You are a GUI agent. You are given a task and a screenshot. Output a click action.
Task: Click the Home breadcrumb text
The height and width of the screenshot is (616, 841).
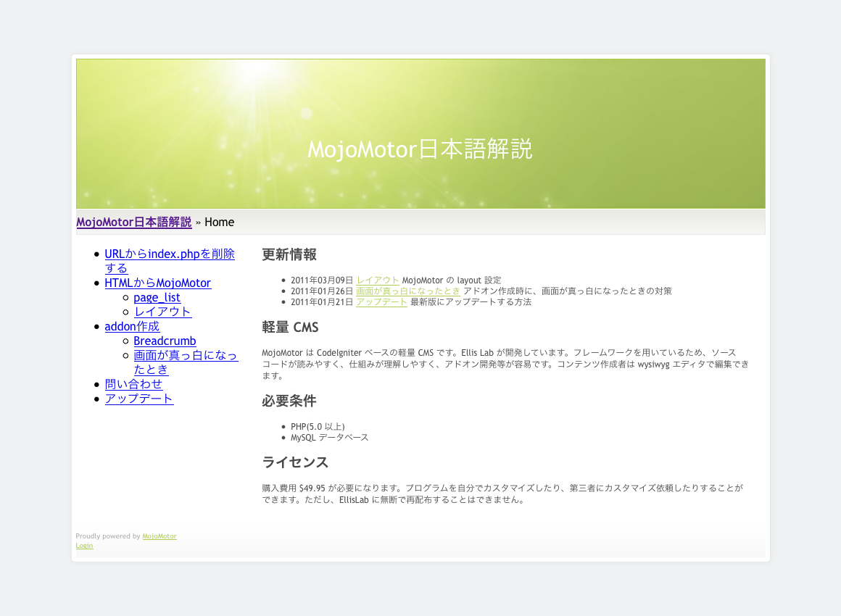click(220, 222)
